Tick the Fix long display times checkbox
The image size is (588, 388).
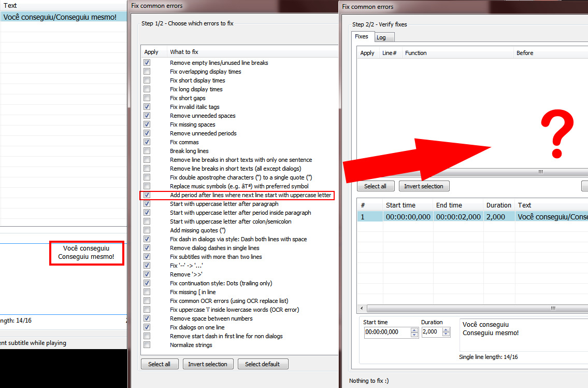tap(147, 89)
